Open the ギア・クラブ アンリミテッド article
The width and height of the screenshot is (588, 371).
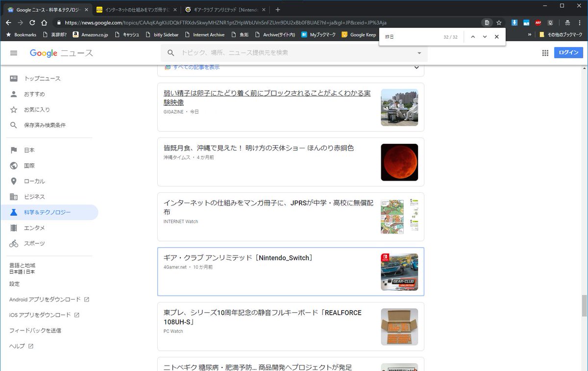238,258
